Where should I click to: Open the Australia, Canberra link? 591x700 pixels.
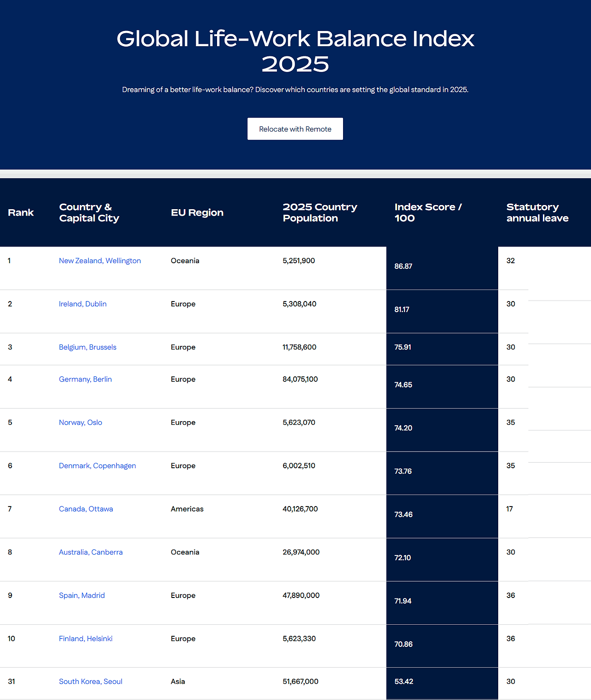point(91,552)
